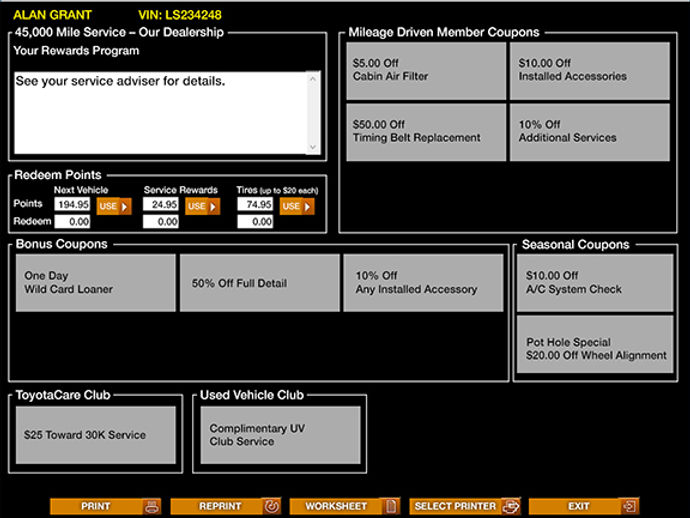
Task: Click the ToyotaCare Club heading
Action: 63,395
